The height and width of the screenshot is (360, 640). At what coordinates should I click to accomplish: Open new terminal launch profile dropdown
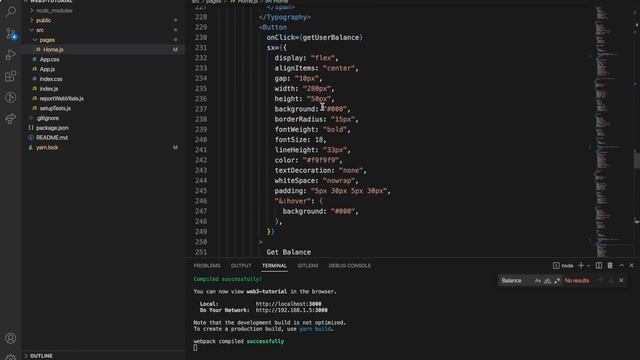[588, 266]
